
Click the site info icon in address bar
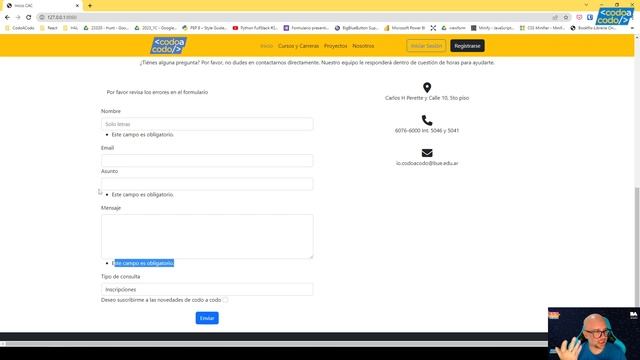42,17
